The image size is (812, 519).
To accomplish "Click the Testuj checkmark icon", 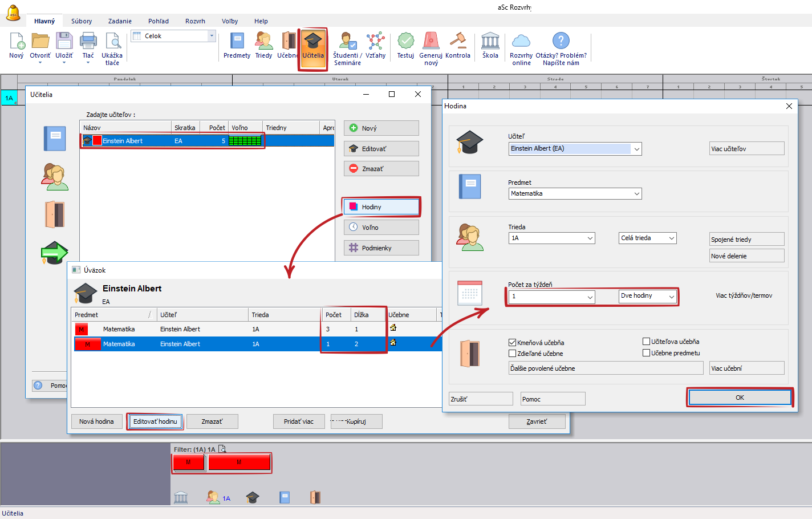I will coord(405,46).
